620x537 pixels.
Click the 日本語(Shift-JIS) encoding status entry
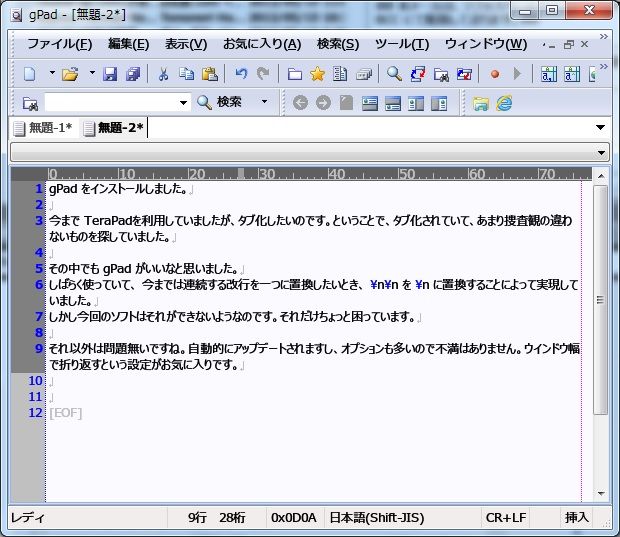click(x=377, y=518)
